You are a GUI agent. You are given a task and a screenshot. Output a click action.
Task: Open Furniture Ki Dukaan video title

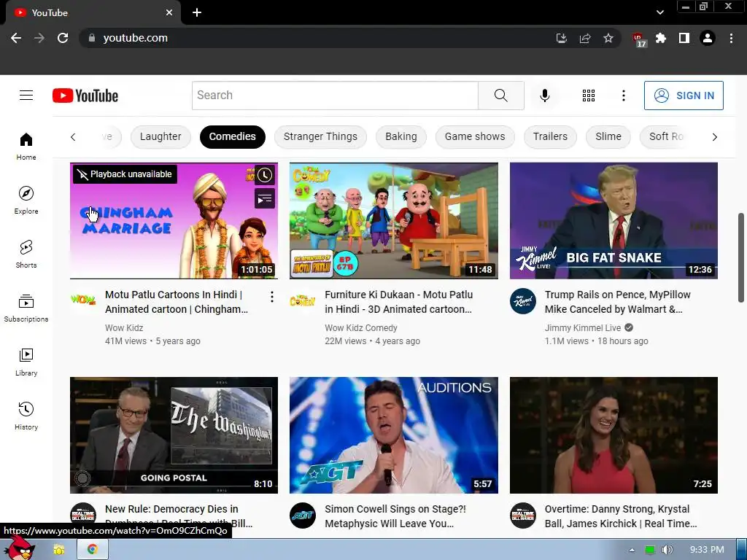pyautogui.click(x=399, y=302)
